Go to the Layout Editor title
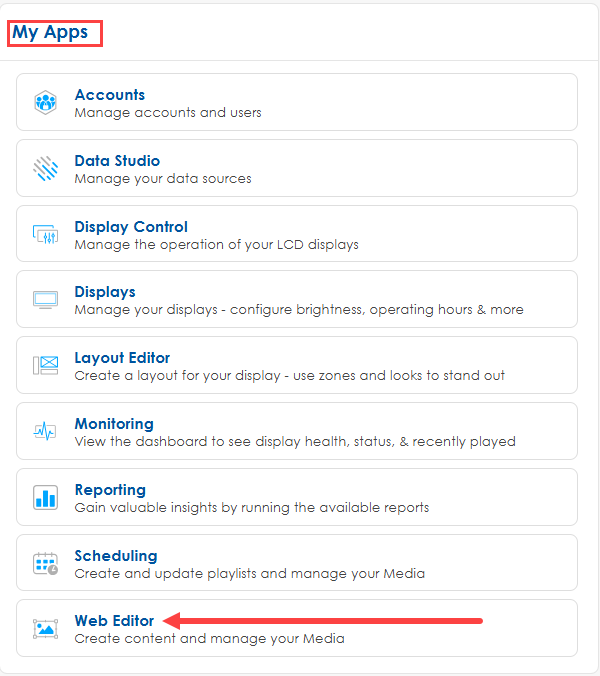Screen dimensions: 600x676 coord(122,358)
